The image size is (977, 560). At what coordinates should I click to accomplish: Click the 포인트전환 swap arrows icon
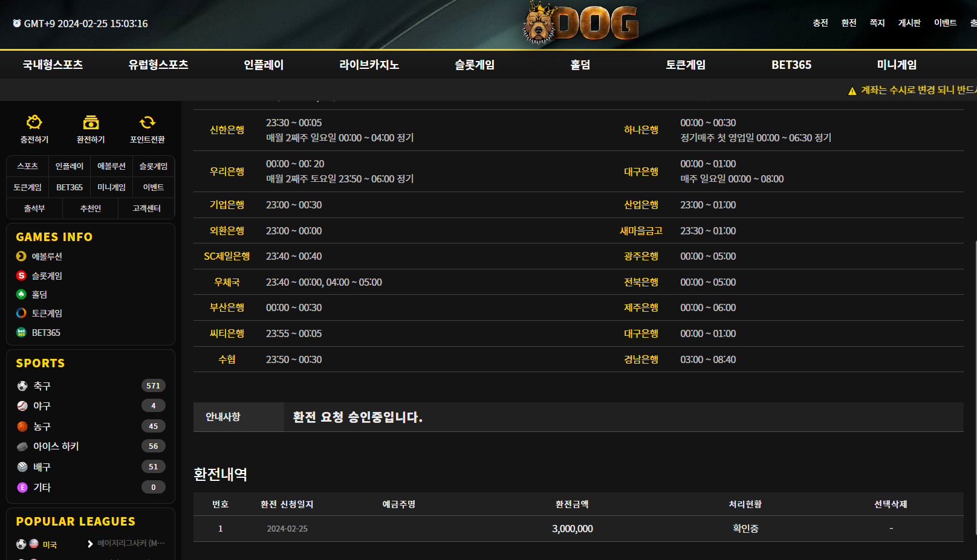click(x=147, y=123)
